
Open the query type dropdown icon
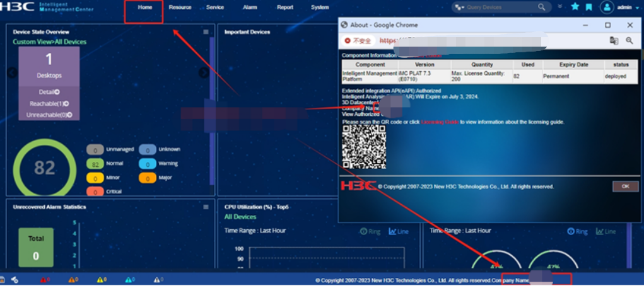[459, 8]
